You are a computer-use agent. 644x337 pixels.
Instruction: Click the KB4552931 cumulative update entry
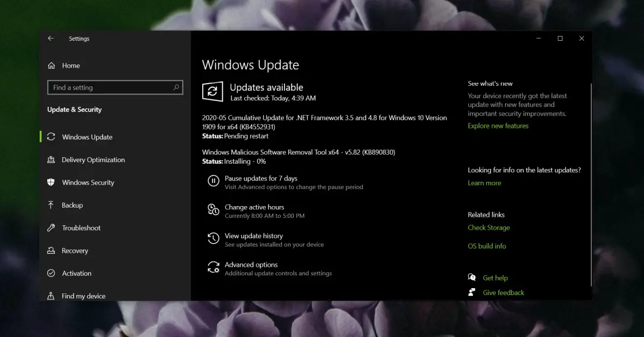[325, 122]
